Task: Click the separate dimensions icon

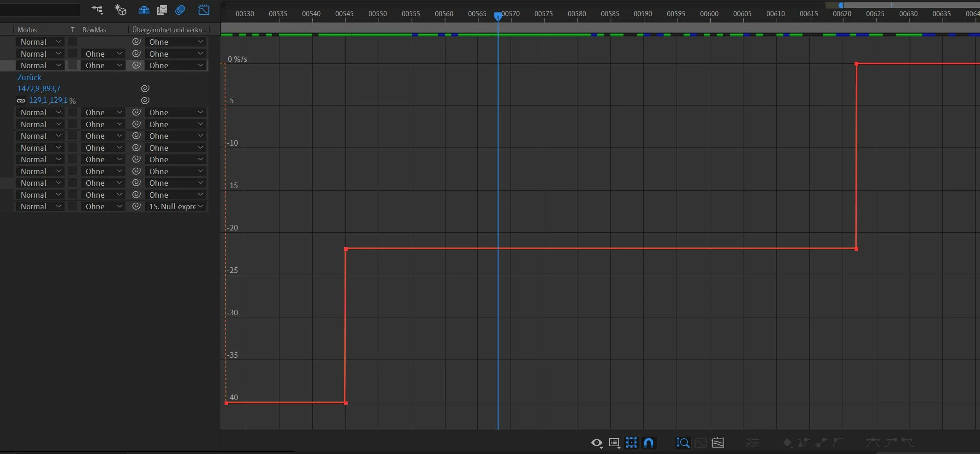Action: [x=753, y=443]
